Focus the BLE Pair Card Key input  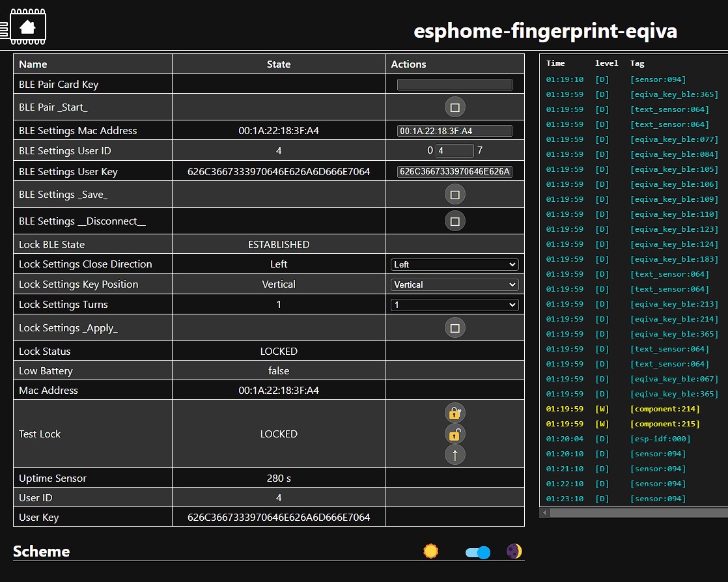coord(455,84)
